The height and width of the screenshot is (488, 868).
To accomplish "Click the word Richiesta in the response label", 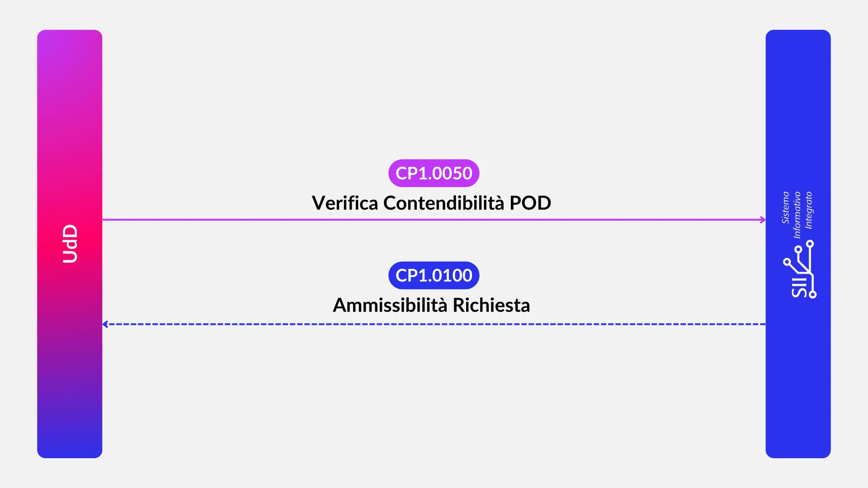I will pyautogui.click(x=491, y=305).
